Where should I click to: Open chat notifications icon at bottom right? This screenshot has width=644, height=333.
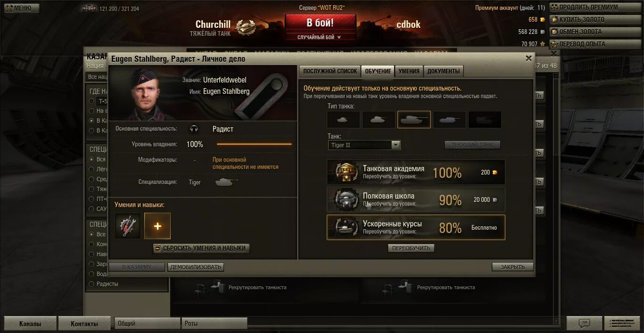point(584,324)
